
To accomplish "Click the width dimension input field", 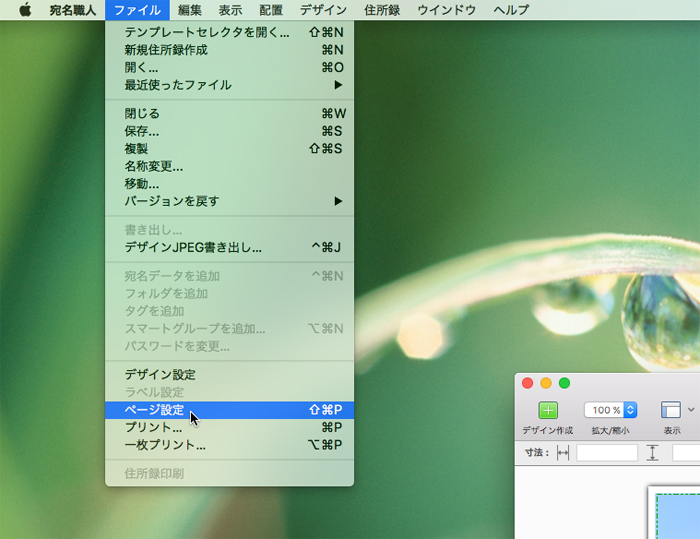I will (x=606, y=453).
